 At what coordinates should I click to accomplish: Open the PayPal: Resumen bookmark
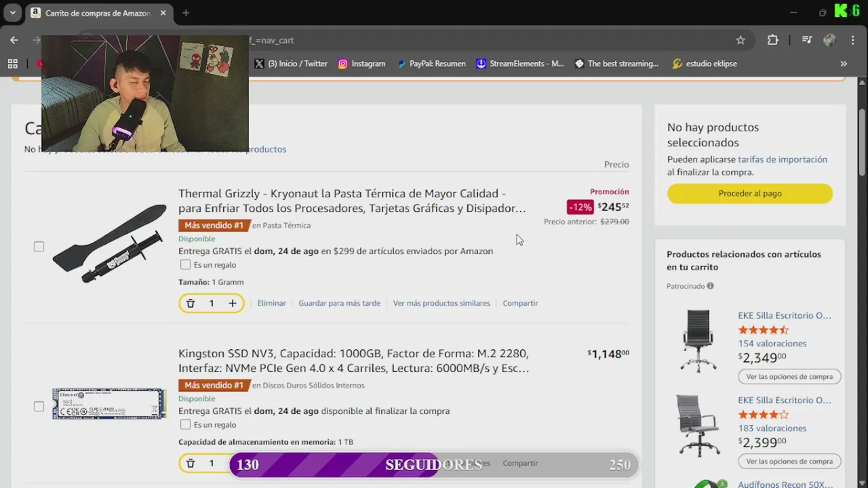(431, 64)
